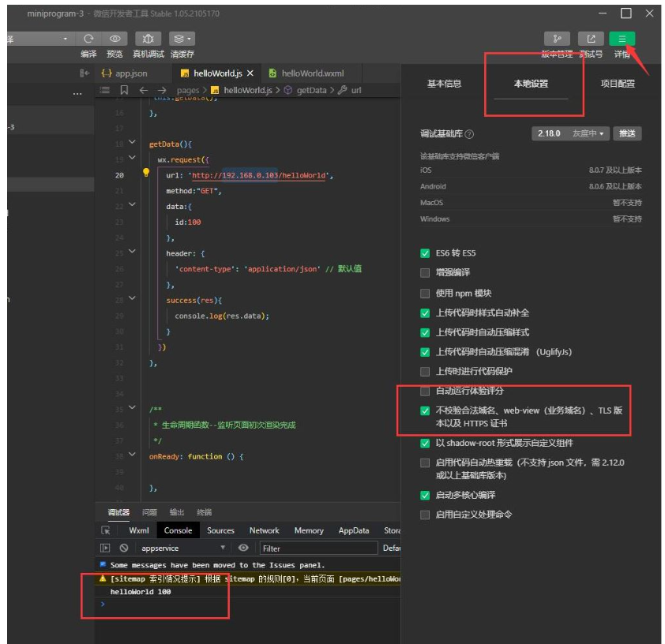
Task: Toggle the Filter eye icon in Console
Action: point(243,547)
